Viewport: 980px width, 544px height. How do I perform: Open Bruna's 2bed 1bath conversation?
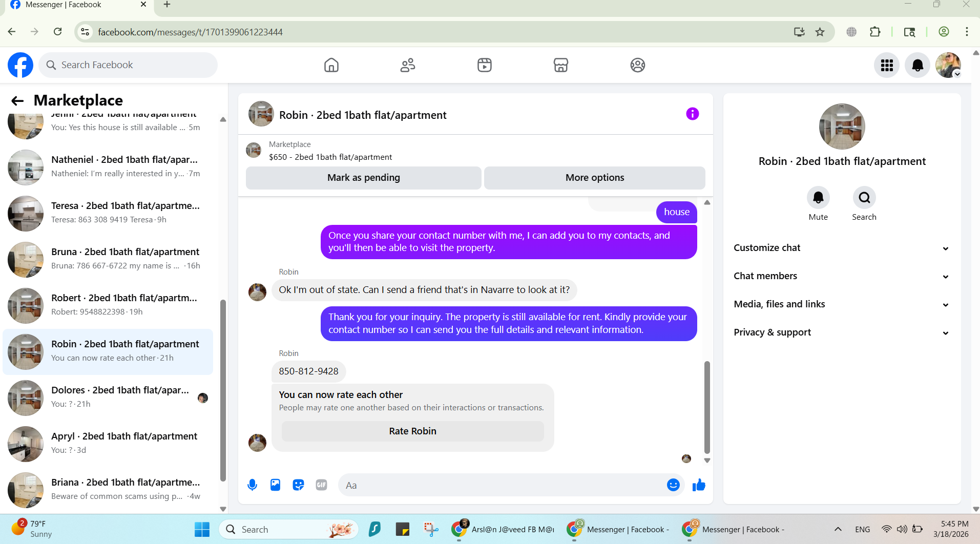coord(108,259)
